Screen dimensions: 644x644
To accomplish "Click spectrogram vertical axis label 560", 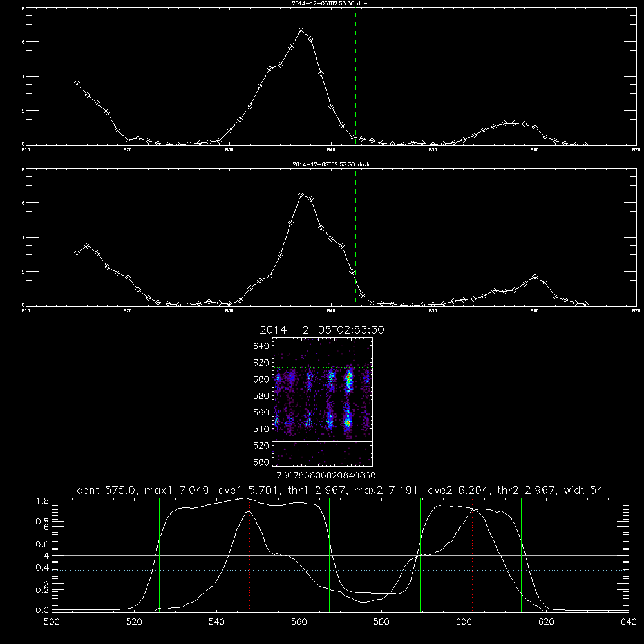I will click(261, 412).
